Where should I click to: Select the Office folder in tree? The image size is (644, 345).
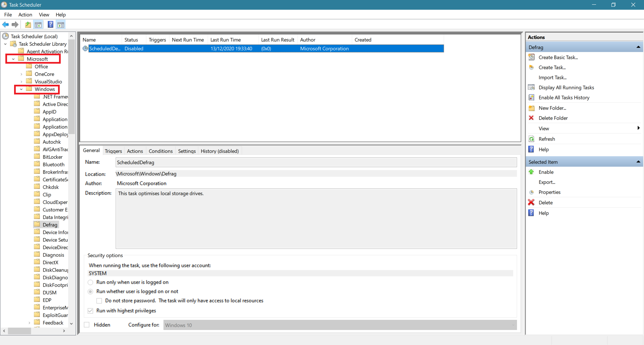pos(41,67)
